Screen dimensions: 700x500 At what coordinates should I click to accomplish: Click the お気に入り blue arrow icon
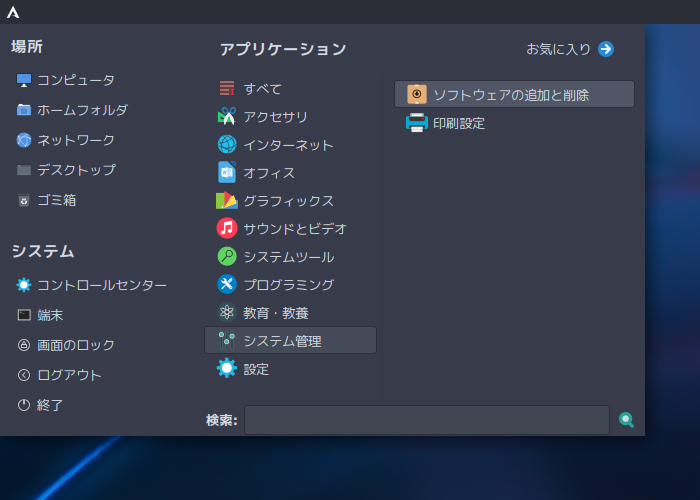(x=606, y=49)
